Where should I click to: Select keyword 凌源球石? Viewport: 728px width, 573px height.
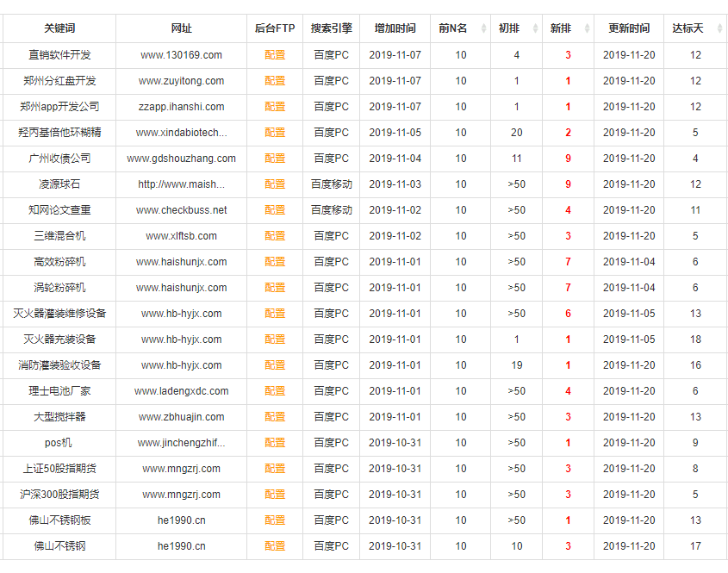pyautogui.click(x=59, y=184)
